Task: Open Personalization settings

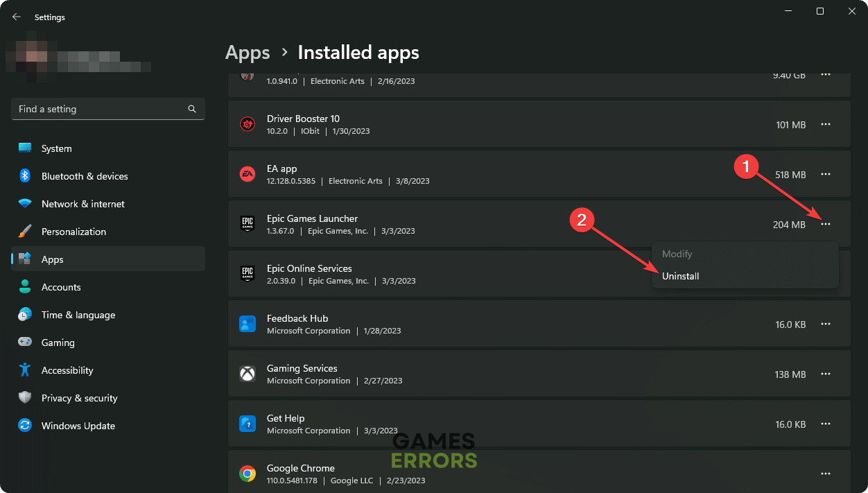Action: (x=73, y=232)
